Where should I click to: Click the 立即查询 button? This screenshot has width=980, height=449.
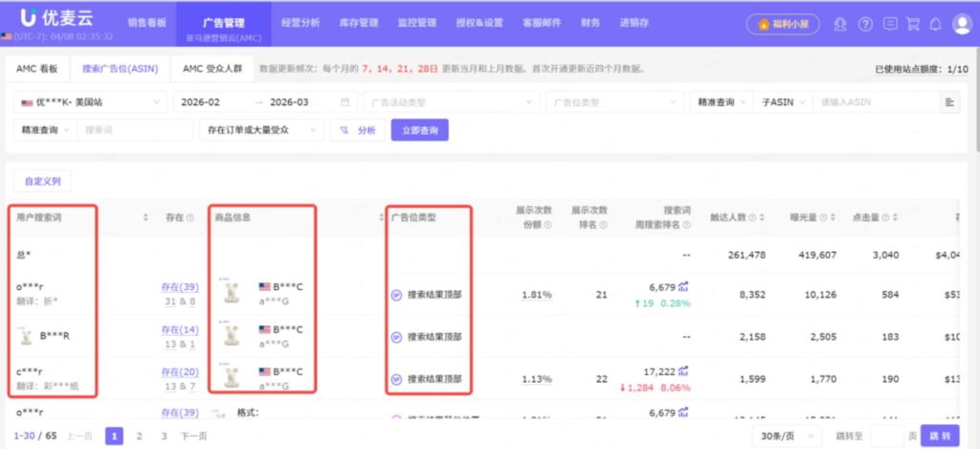(420, 130)
